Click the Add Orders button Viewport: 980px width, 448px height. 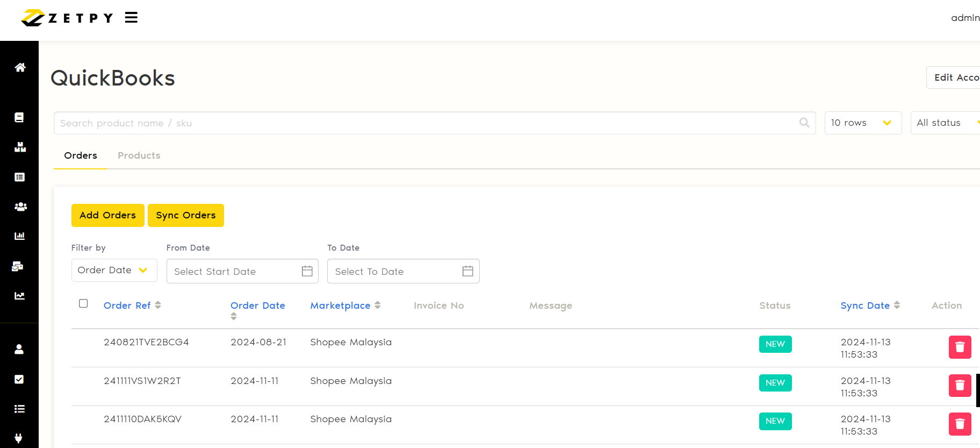tap(107, 215)
